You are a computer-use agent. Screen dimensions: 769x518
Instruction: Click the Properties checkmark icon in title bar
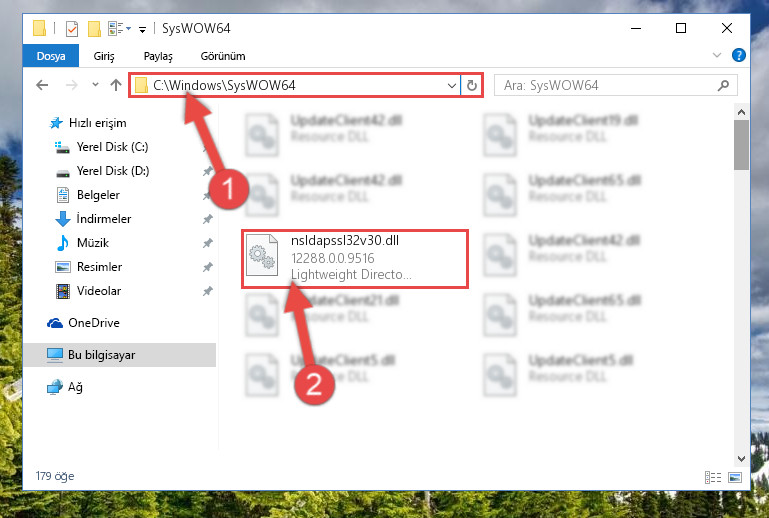pos(72,28)
